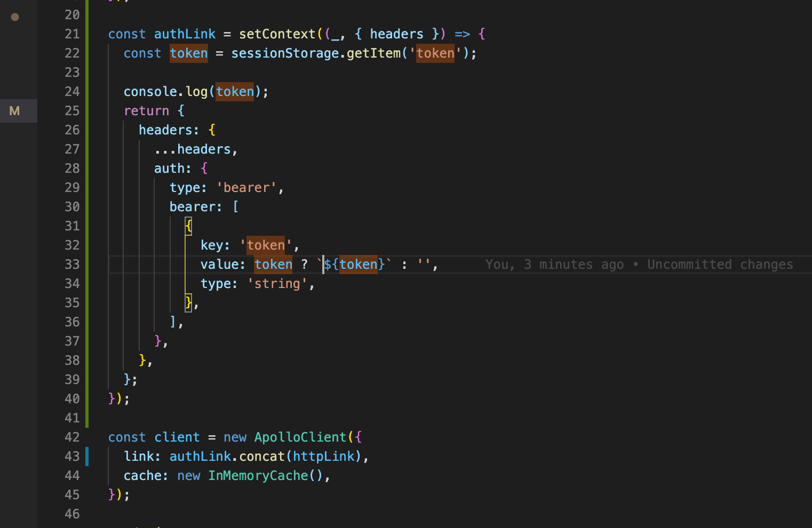
Task: Click 'concat' method on line 43
Action: (x=262, y=457)
